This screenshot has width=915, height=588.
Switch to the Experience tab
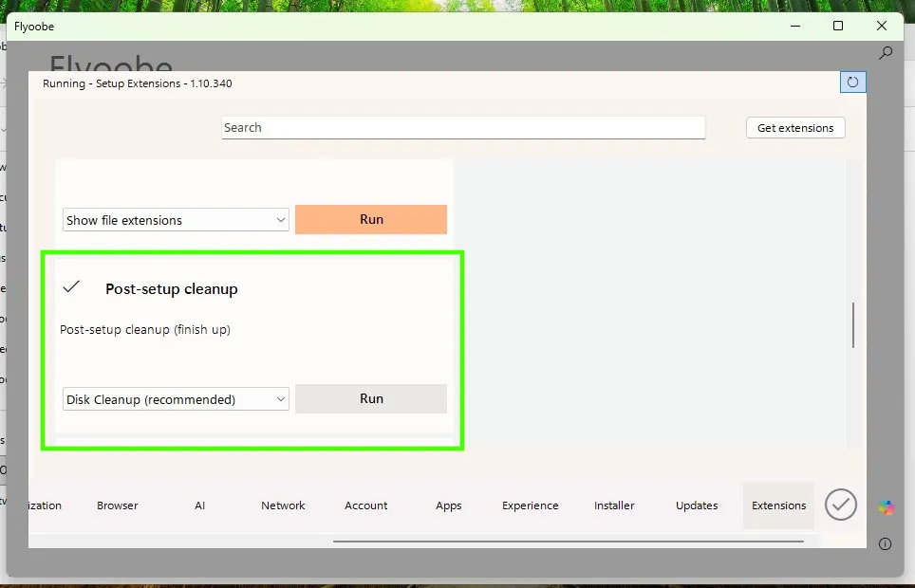530,505
